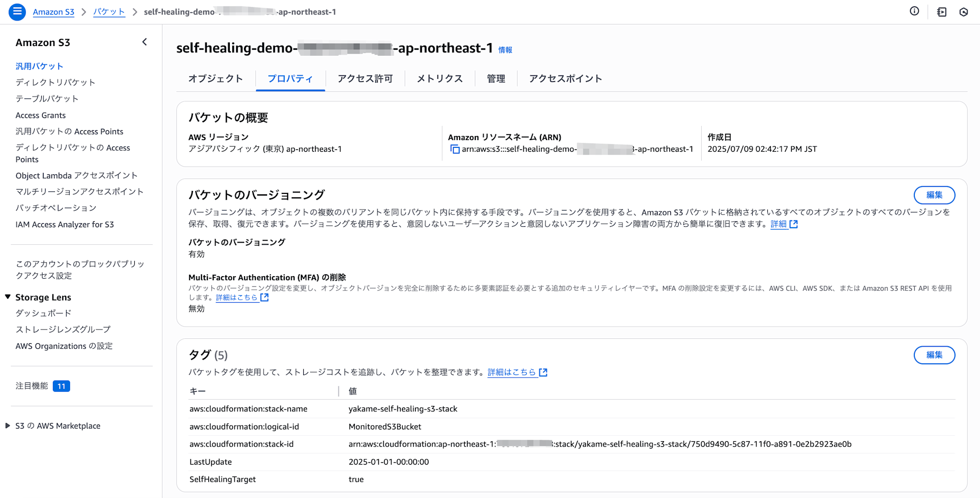Open 詳細はこちら link under MFA delete
This screenshot has height=498, width=980.
(237, 297)
